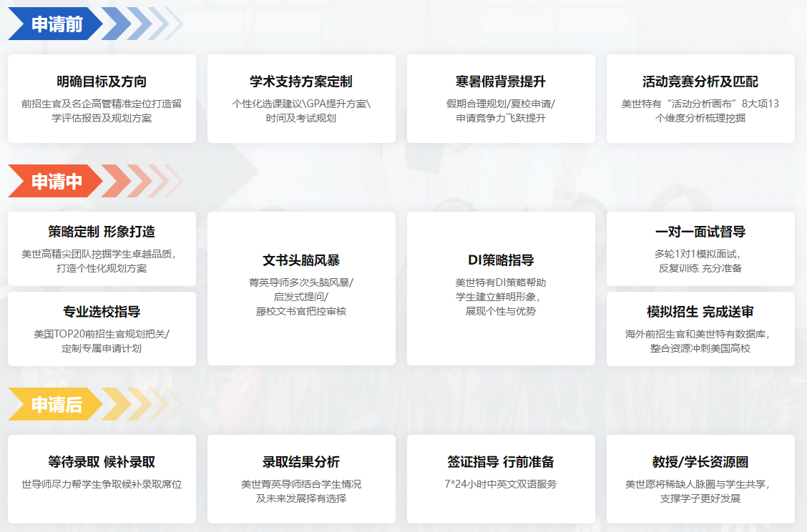Open the 模拟招生 完成送审 card
This screenshot has width=807, height=532.
(x=700, y=329)
